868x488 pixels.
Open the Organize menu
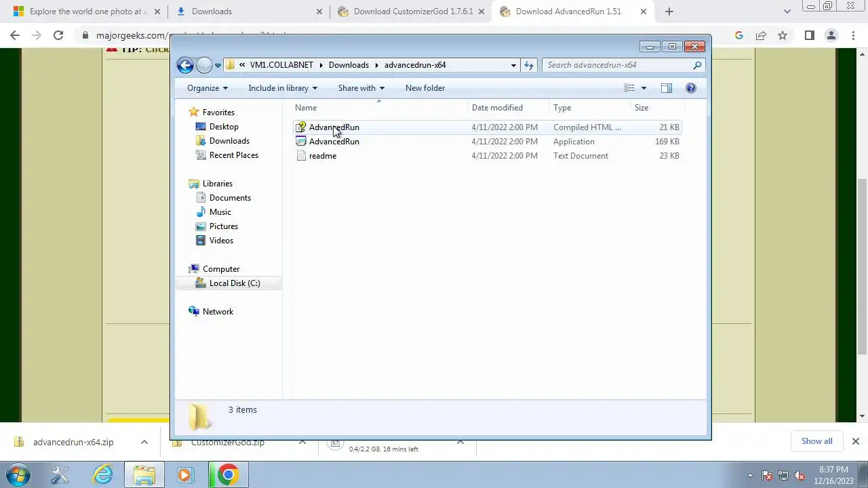pos(208,88)
